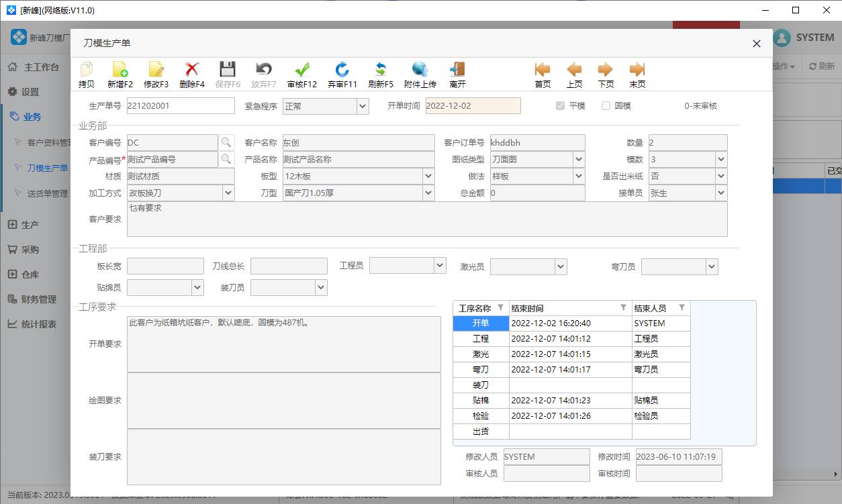Image resolution: width=842 pixels, height=504 pixels.
Task: Open the 装刀员 dropdown
Action: (x=321, y=287)
